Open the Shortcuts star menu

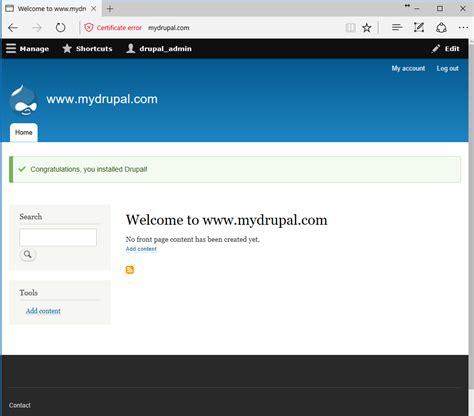tap(87, 49)
